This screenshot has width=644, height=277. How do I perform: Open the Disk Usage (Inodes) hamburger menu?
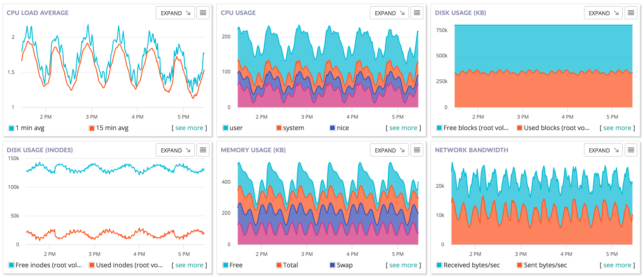[203, 150]
